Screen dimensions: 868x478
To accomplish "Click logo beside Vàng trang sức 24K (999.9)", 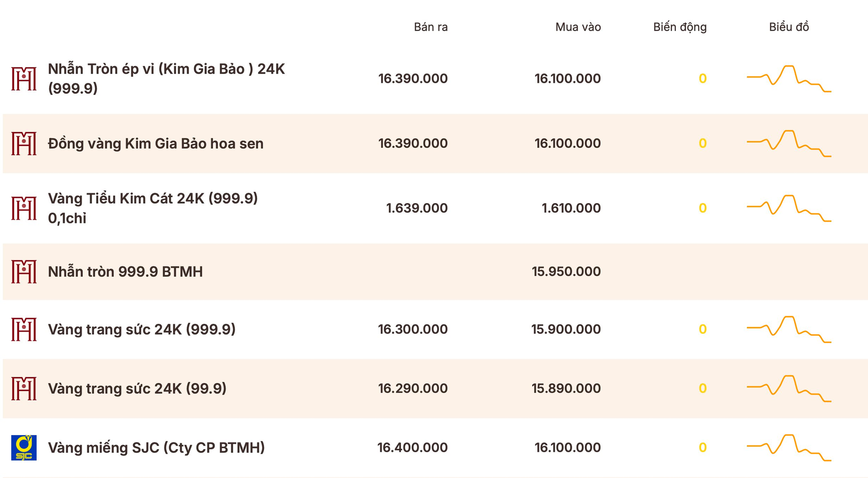I will [x=24, y=329].
